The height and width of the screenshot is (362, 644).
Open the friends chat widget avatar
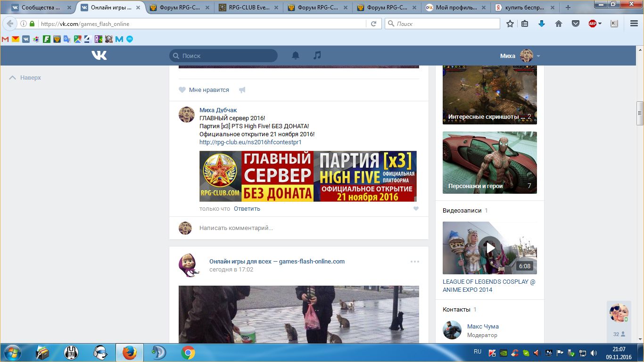(619, 313)
